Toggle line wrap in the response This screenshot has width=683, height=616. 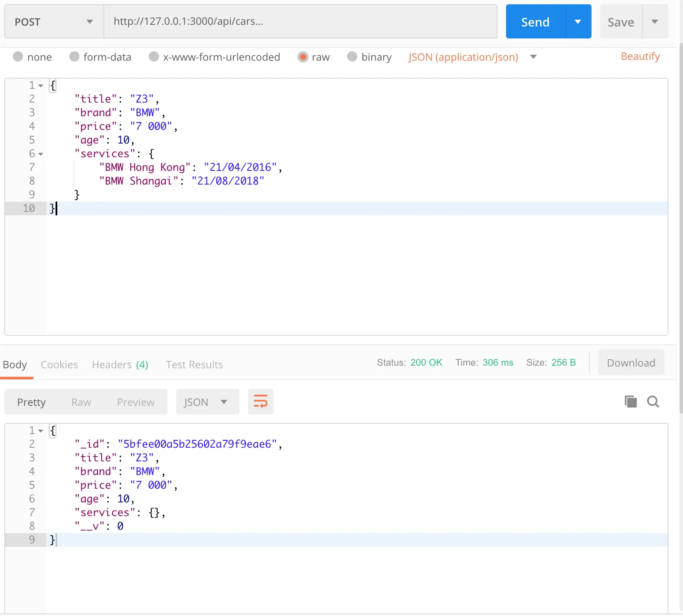260,402
